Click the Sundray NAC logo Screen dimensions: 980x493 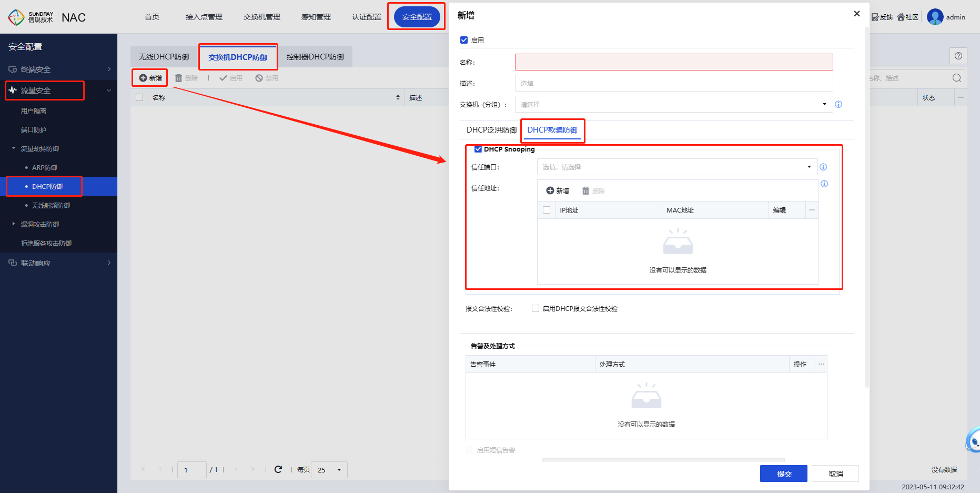(x=46, y=17)
